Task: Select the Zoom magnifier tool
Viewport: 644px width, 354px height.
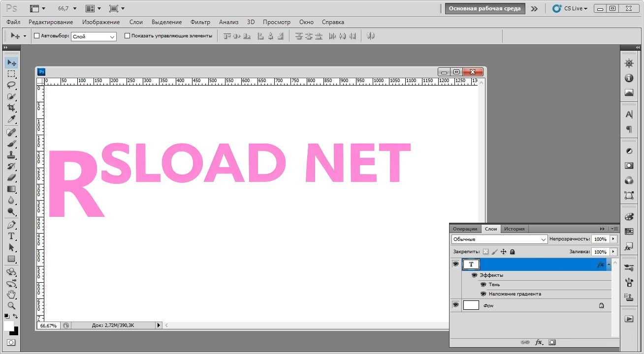Action: click(11, 306)
